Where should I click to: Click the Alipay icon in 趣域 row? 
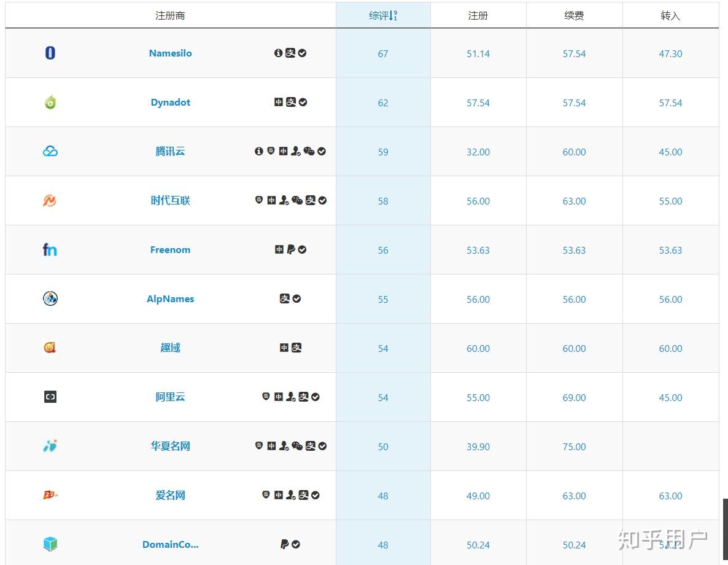(296, 348)
